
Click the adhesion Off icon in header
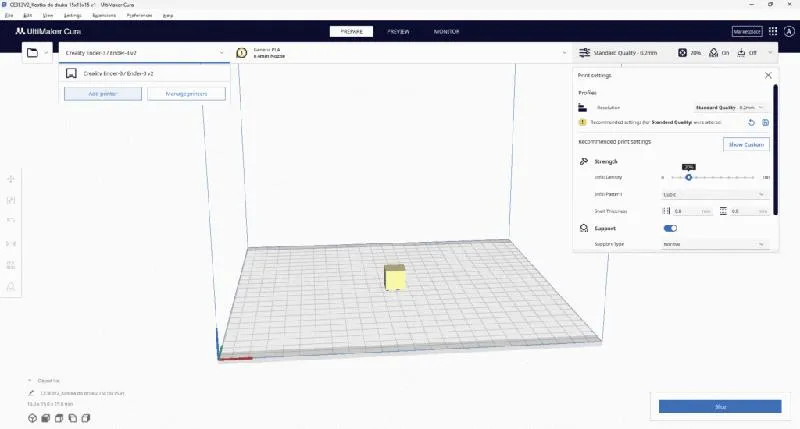tap(741, 53)
